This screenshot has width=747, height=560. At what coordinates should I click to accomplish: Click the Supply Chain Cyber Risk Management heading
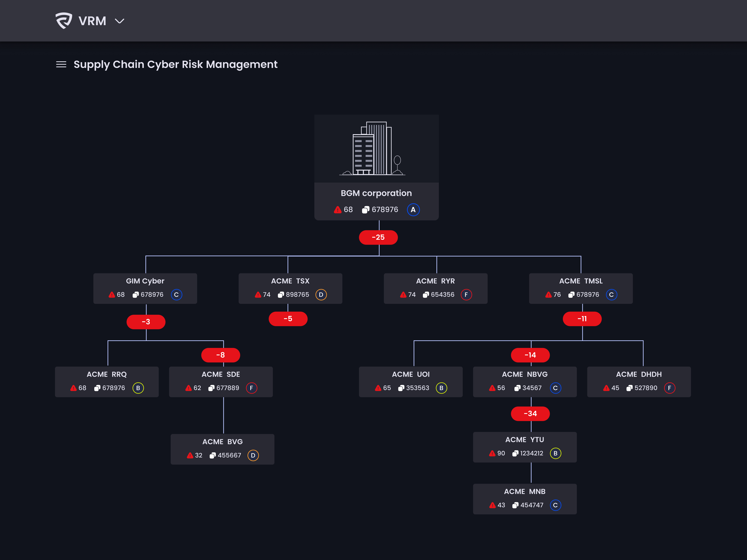(x=176, y=64)
